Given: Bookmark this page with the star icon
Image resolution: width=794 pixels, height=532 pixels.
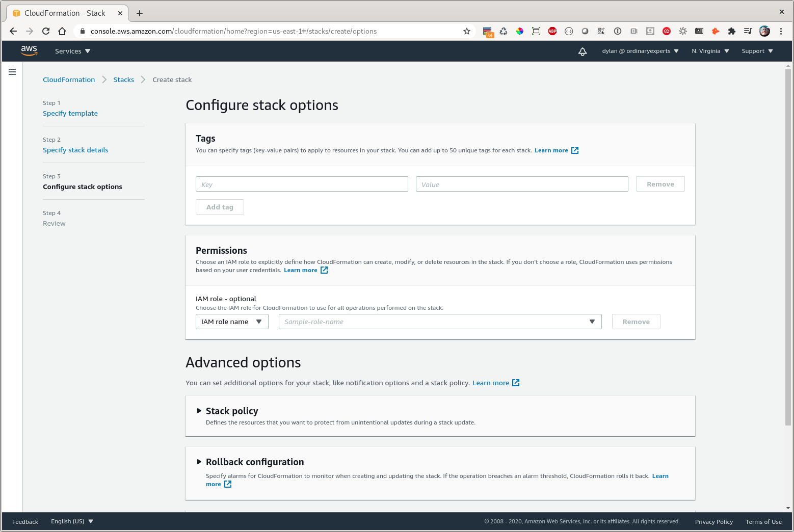Looking at the screenshot, I should click(x=466, y=31).
